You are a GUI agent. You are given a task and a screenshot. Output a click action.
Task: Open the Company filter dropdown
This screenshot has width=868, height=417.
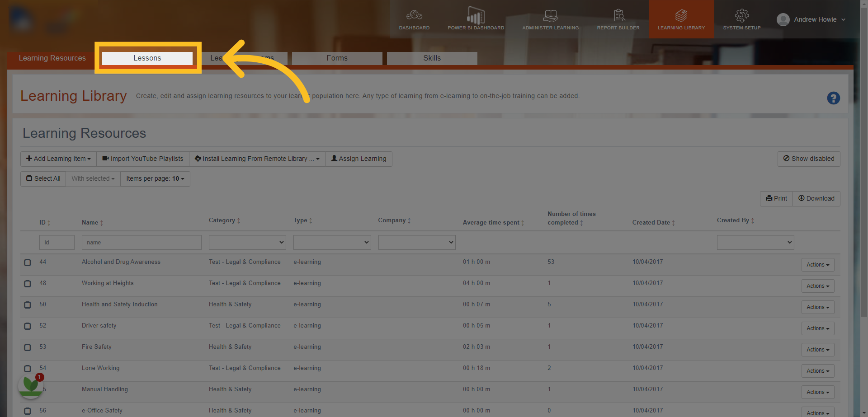(x=417, y=242)
